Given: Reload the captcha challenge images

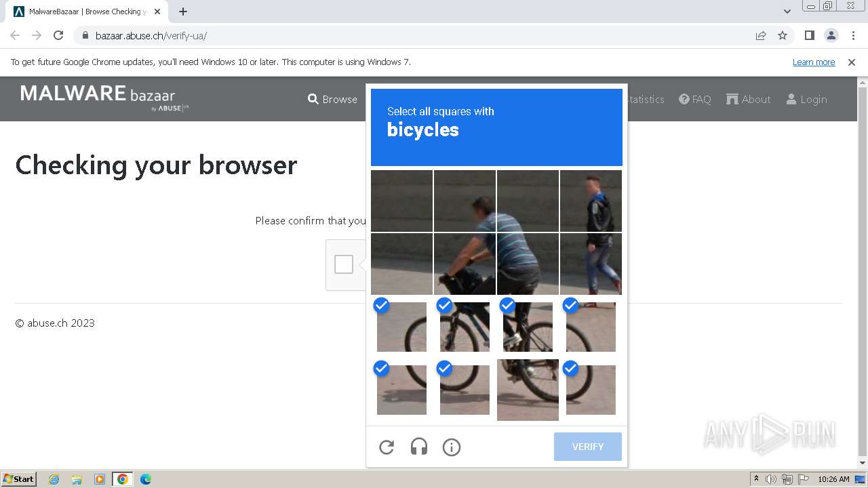Looking at the screenshot, I should 387,447.
